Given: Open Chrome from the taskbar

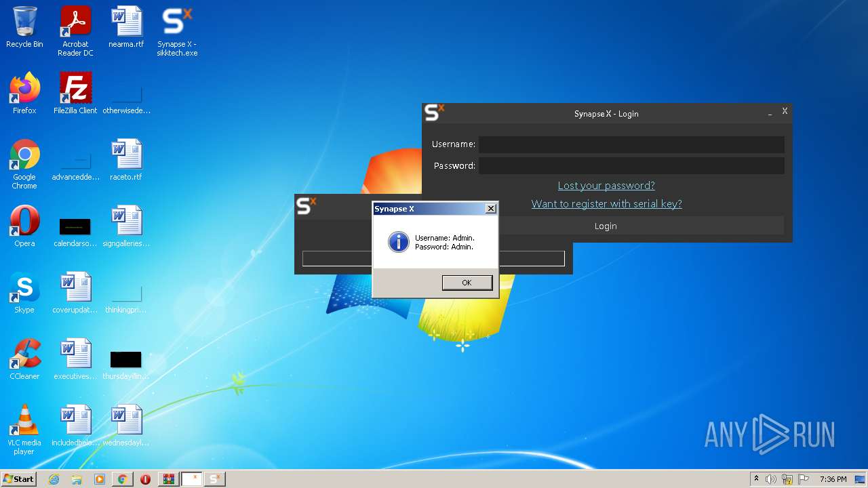Looking at the screenshot, I should (x=122, y=479).
